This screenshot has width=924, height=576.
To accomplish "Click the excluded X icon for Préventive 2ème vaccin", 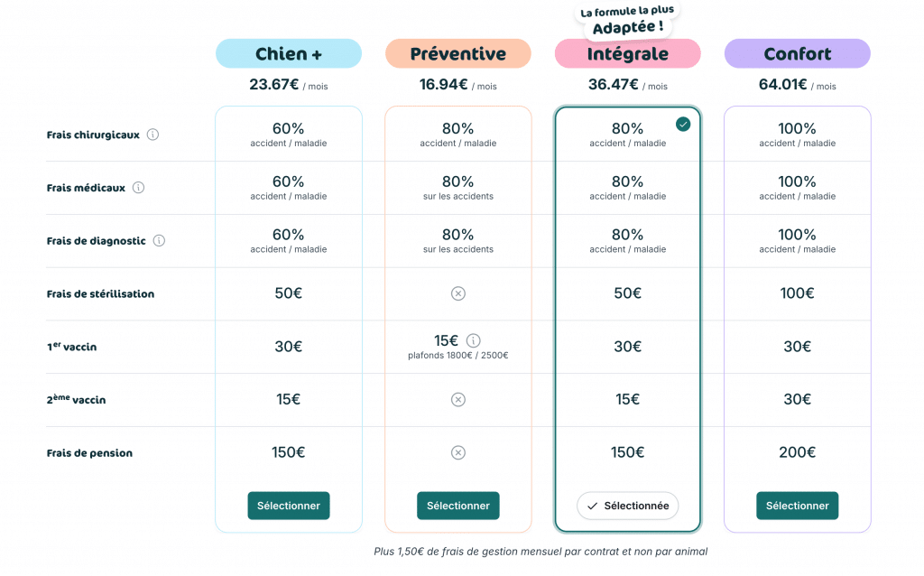I will (457, 399).
